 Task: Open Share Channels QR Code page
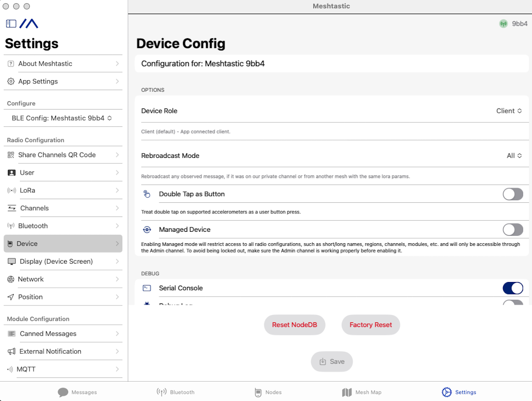63,155
